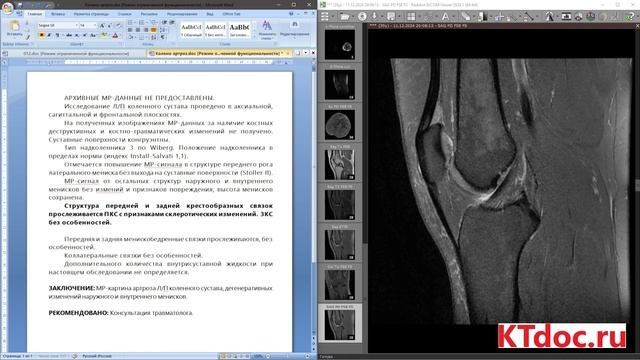Switch to the Вид ribbon tab

pyautogui.click(x=209, y=14)
